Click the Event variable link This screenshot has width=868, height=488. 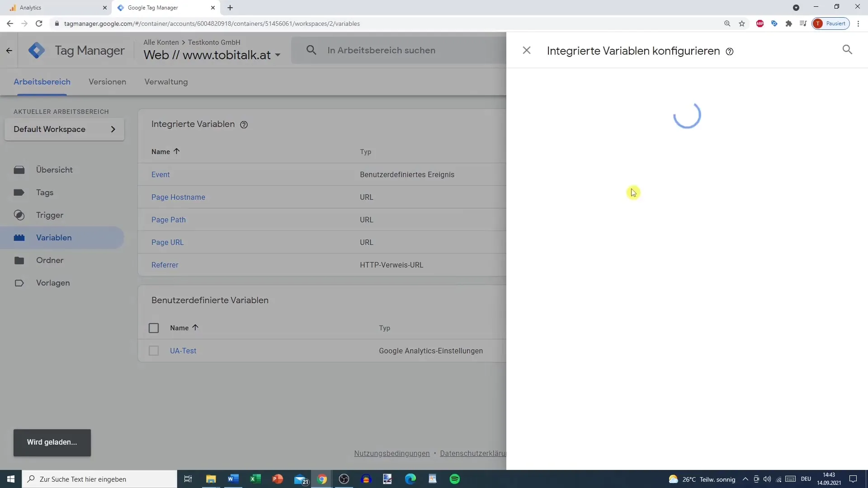click(160, 174)
